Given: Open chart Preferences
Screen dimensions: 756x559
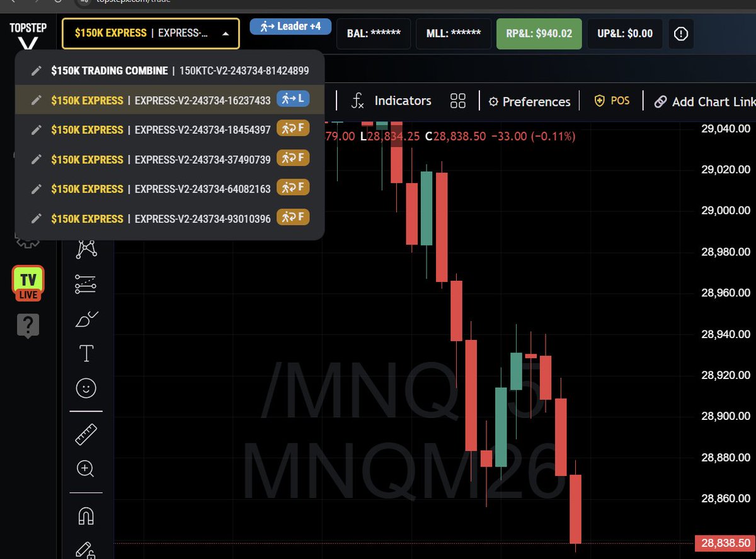Looking at the screenshot, I should (530, 101).
